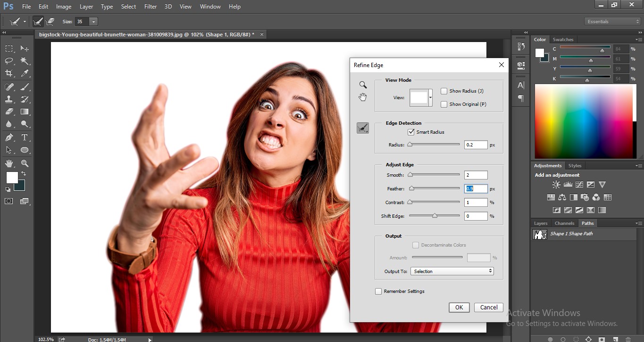Uncheck the Smart Radius checkbox
The width and height of the screenshot is (644, 342).
pos(411,132)
